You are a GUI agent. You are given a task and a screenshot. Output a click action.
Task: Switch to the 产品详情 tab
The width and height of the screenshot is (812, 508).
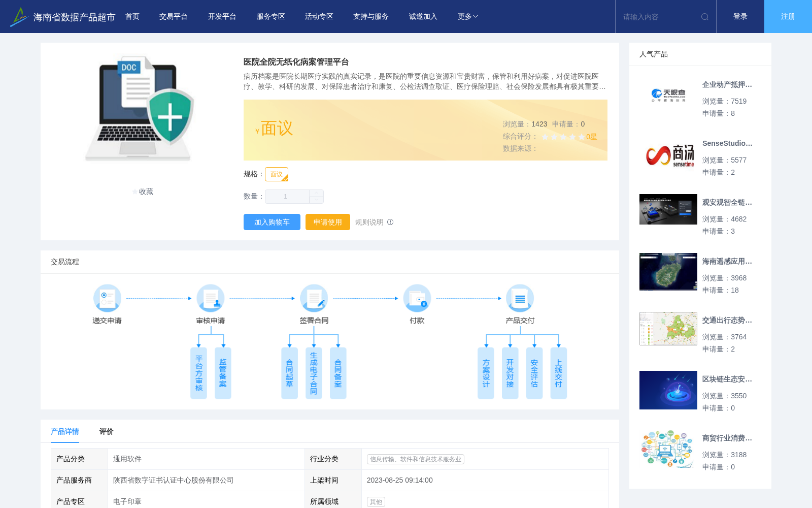tap(65, 431)
